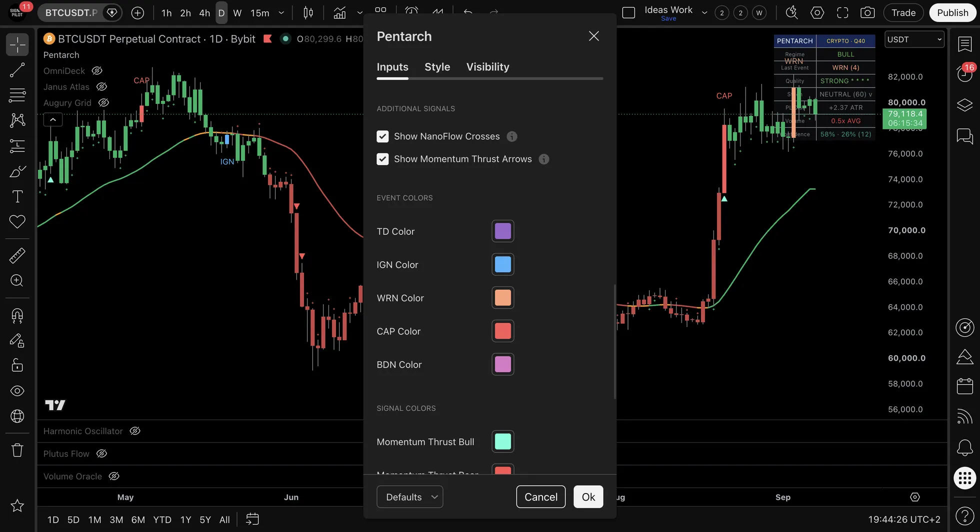Open the ruler measure tool
This screenshot has width=980, height=532.
[17, 255]
